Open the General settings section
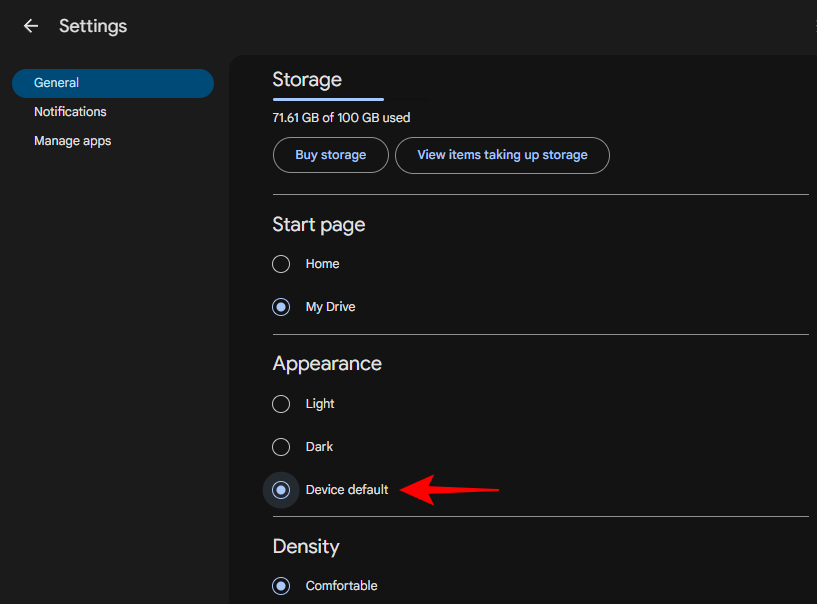This screenshot has width=817, height=604. pos(113,83)
